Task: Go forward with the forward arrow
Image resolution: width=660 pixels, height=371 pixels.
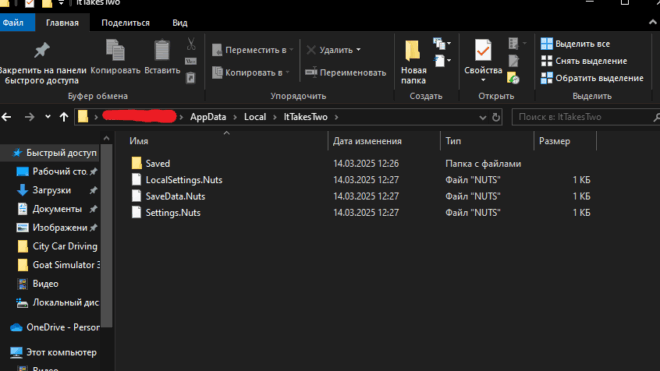Action: click(x=29, y=117)
